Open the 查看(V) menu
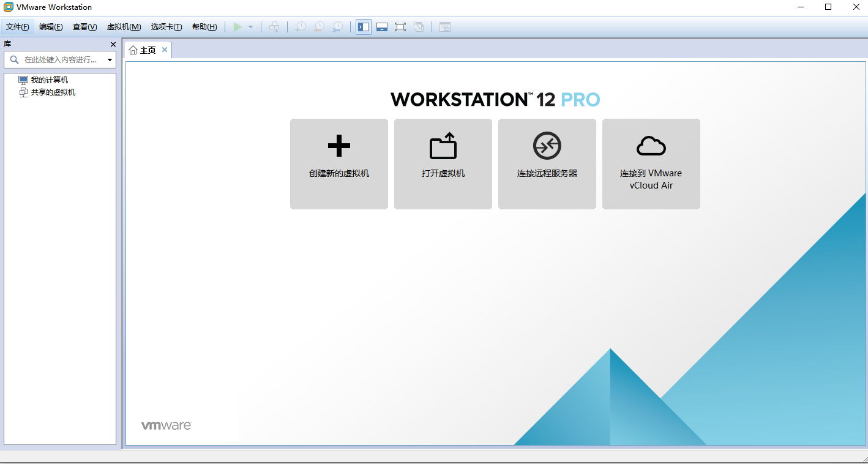The width and height of the screenshot is (868, 464). pyautogui.click(x=84, y=27)
